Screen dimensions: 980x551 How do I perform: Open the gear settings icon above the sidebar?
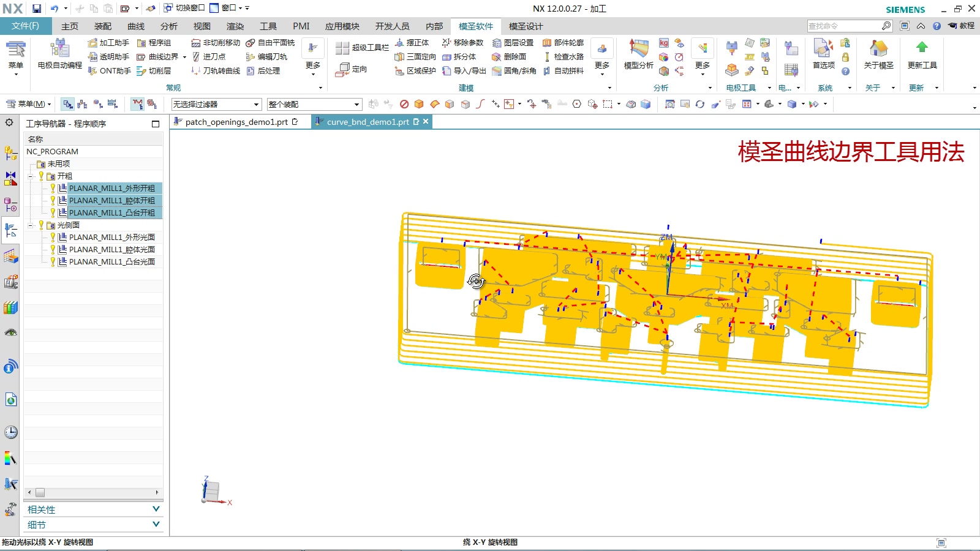tap(9, 122)
